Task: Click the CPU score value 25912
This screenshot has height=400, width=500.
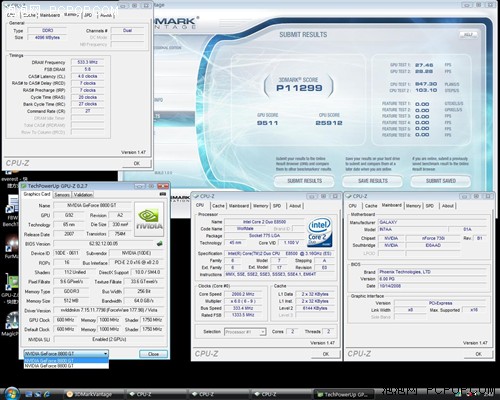Action: coord(329,123)
